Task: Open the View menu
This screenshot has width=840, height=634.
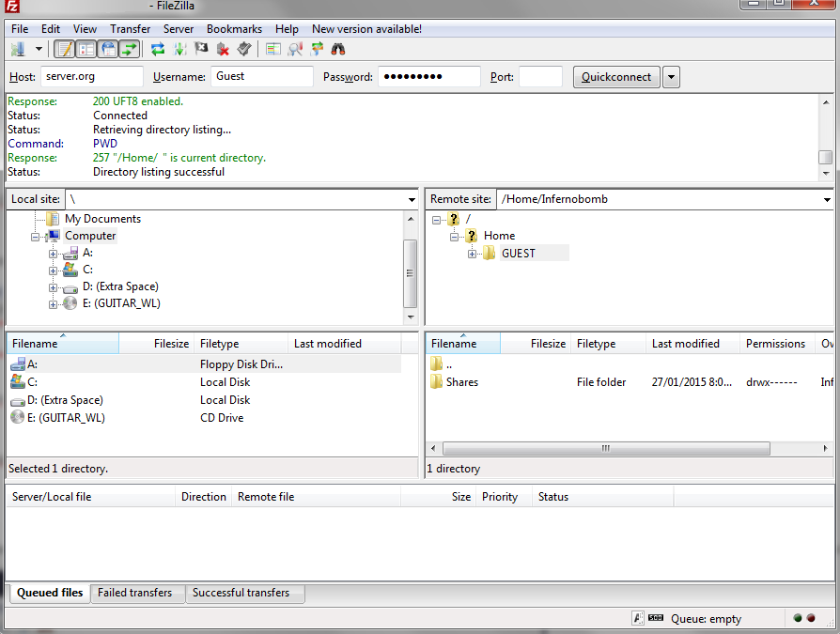Action: point(85,29)
